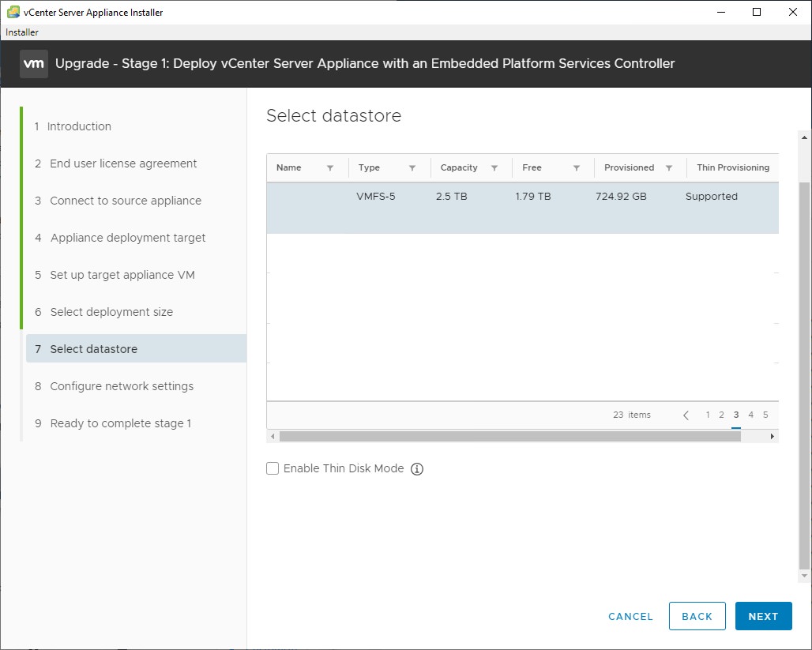
Task: Click the 23 items count text
Action: point(632,415)
